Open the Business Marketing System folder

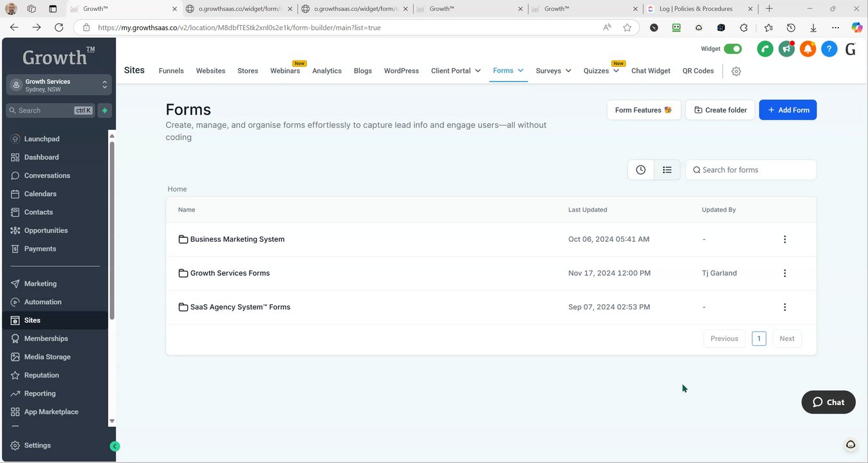[237, 239]
